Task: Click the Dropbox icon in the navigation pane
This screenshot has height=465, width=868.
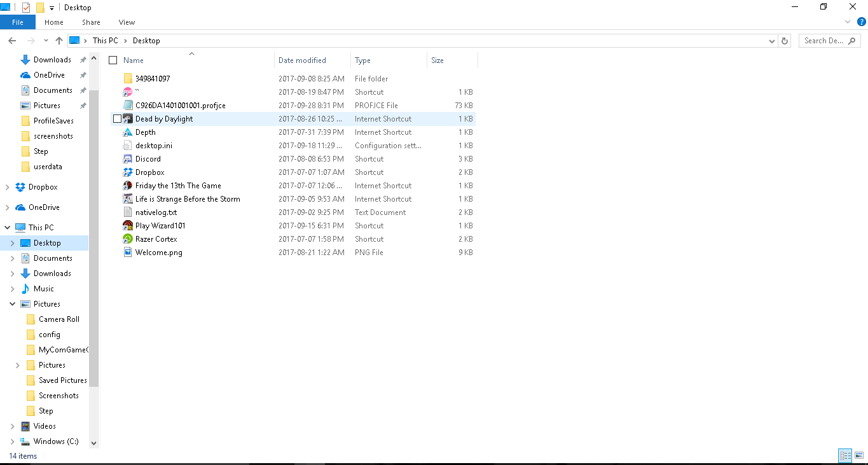Action: coord(20,187)
